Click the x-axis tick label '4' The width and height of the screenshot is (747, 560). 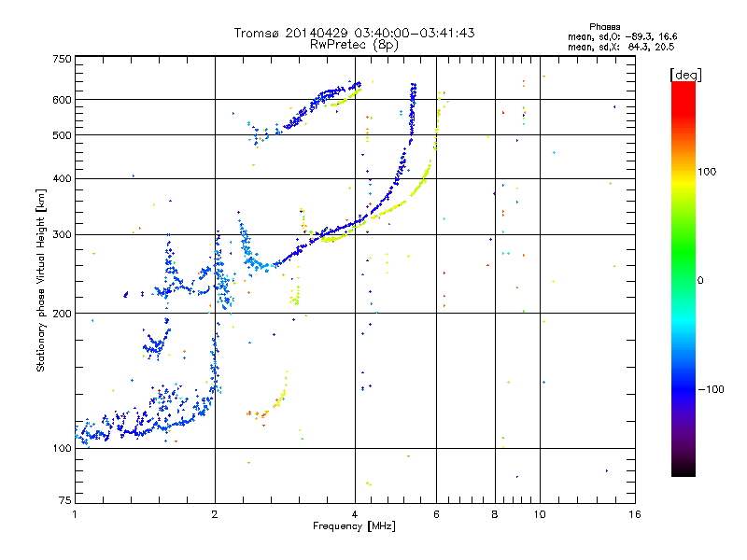click(355, 514)
